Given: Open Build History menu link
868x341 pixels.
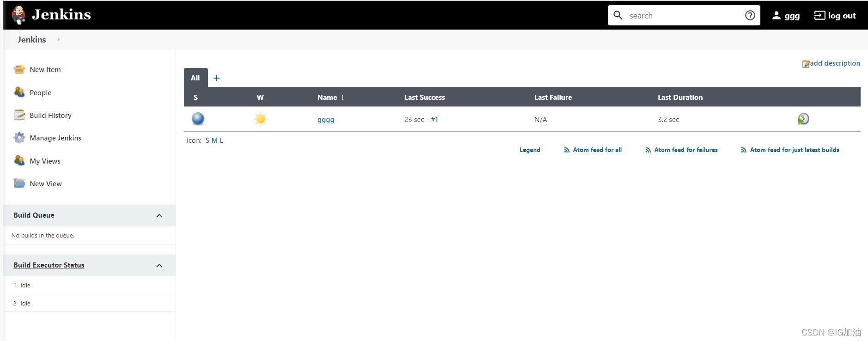Looking at the screenshot, I should (50, 115).
